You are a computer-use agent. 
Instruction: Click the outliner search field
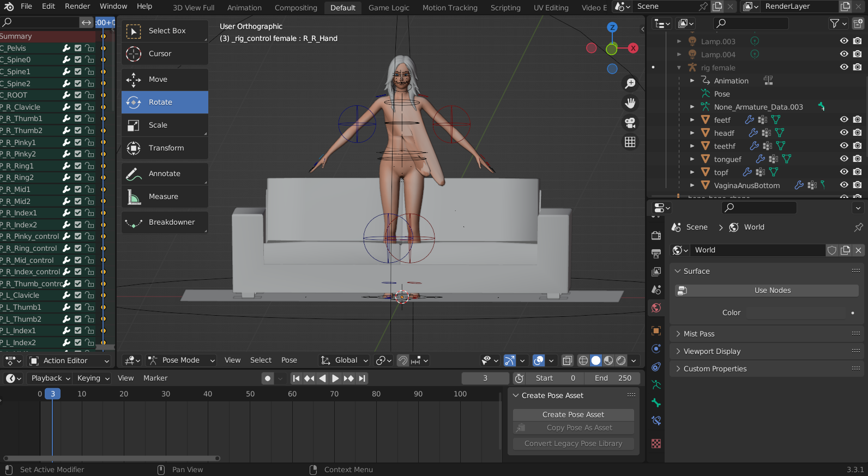tap(751, 23)
